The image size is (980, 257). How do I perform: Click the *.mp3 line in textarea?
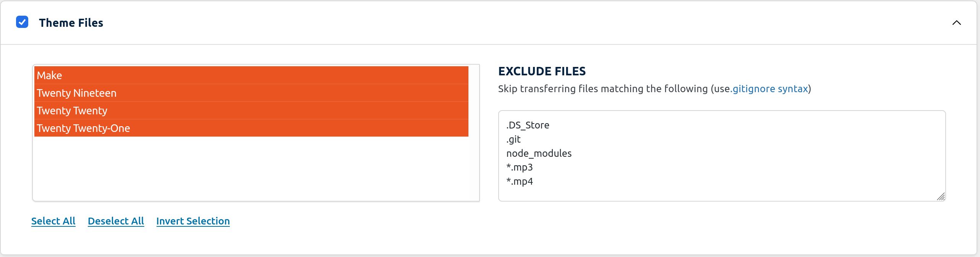[x=520, y=167]
